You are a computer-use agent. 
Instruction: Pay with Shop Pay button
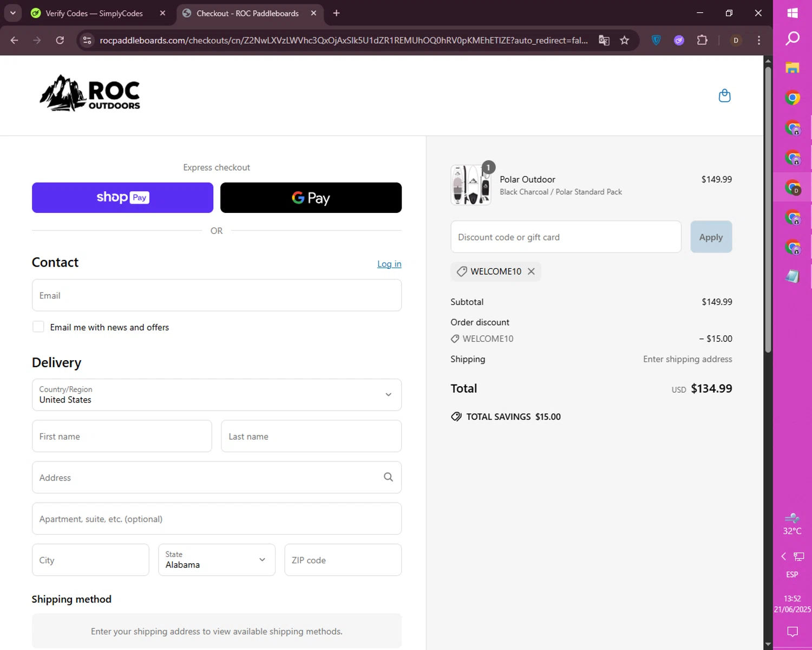(122, 198)
